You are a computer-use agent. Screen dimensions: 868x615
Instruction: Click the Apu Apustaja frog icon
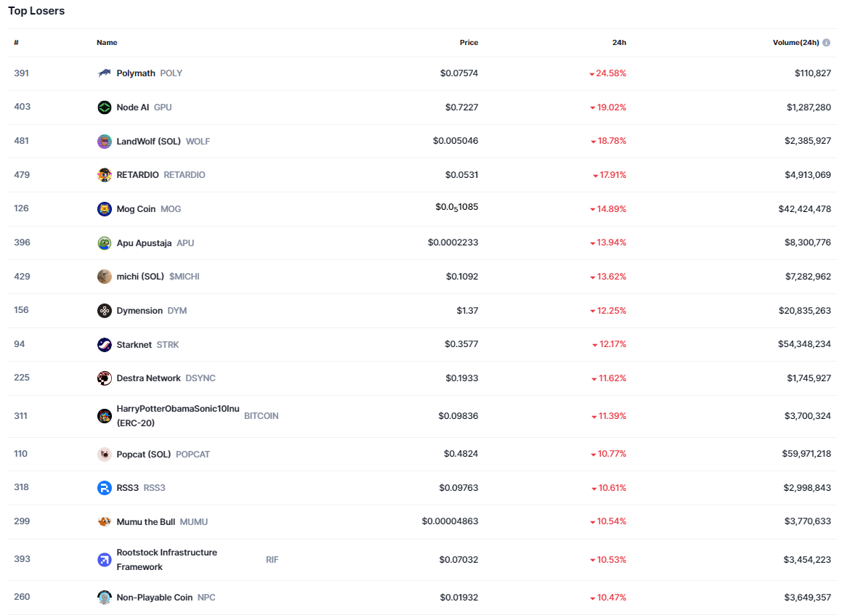click(105, 243)
